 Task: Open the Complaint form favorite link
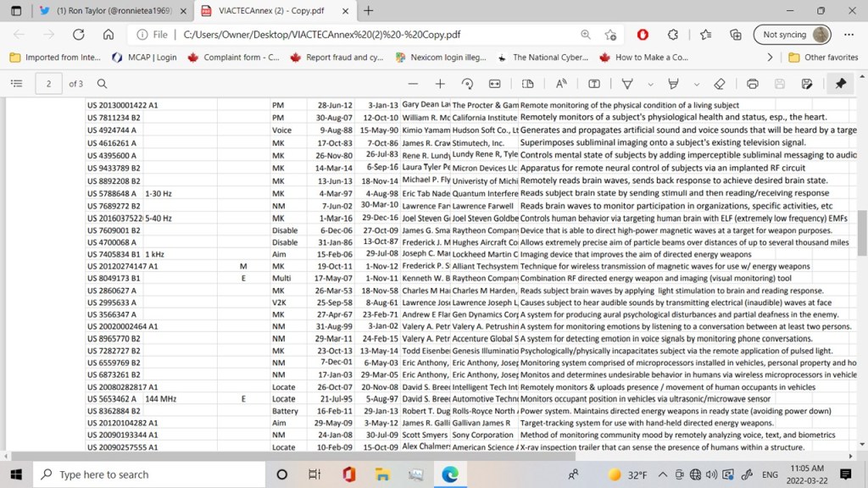(233, 58)
